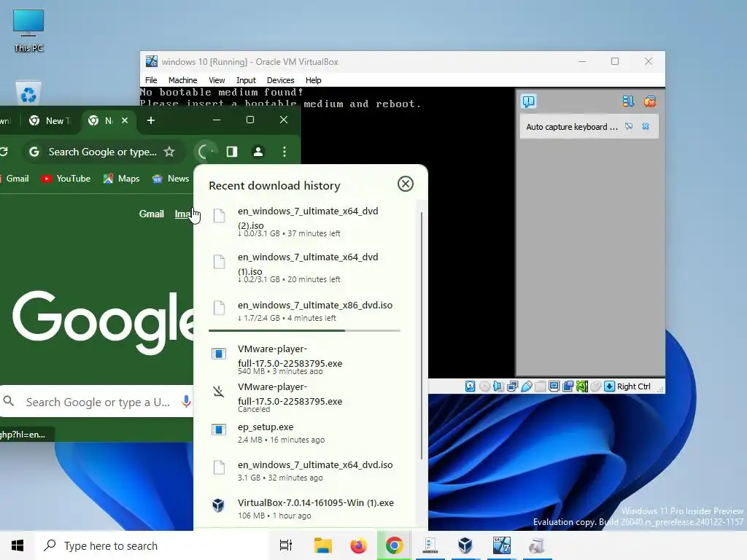
Task: Click the taskbar search box
Action: (152, 545)
